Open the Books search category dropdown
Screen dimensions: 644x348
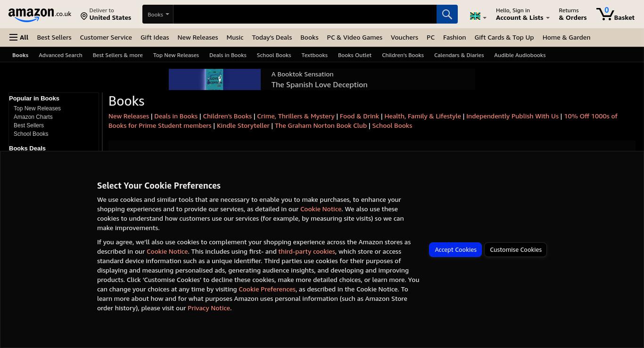158,14
